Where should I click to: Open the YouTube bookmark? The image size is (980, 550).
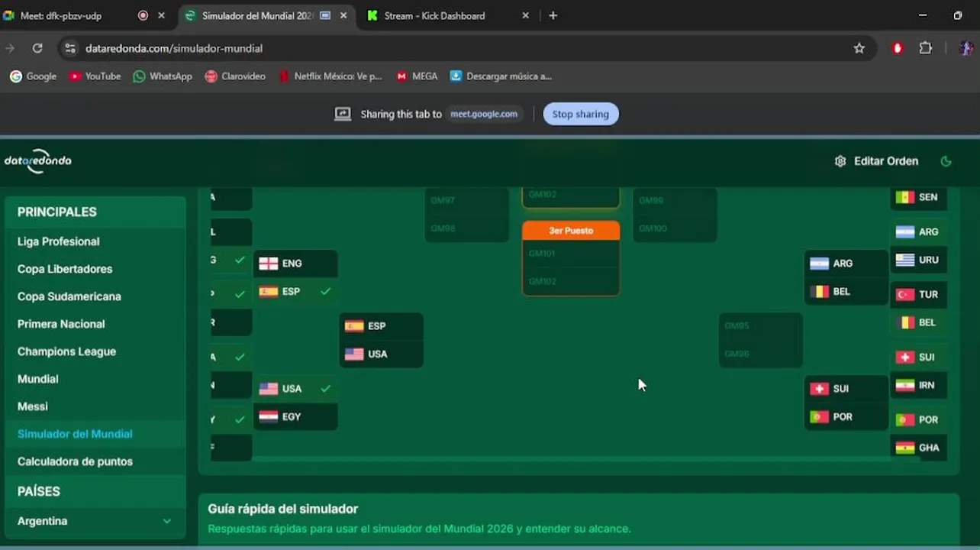pos(95,76)
